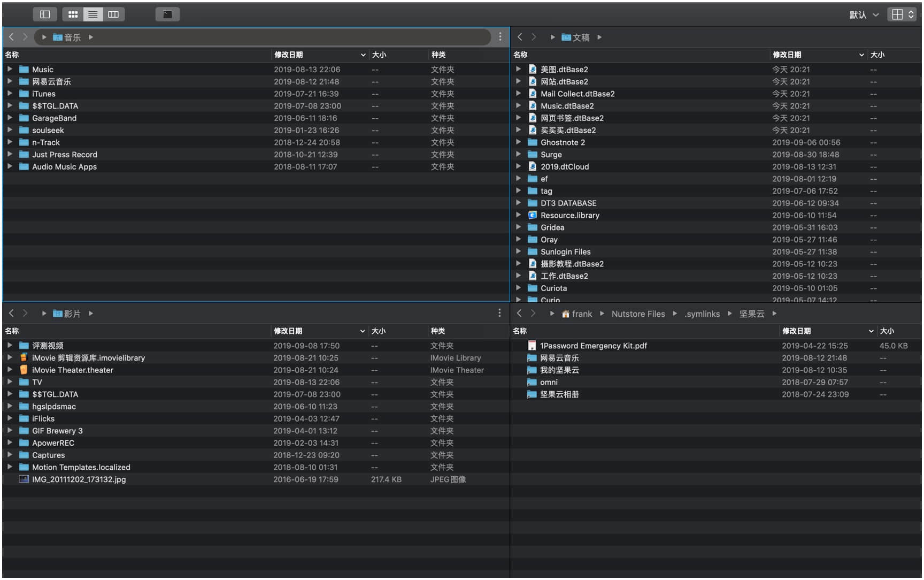Go back in the 影片 pane
Viewport: 924px width, 580px height.
pyautogui.click(x=11, y=313)
